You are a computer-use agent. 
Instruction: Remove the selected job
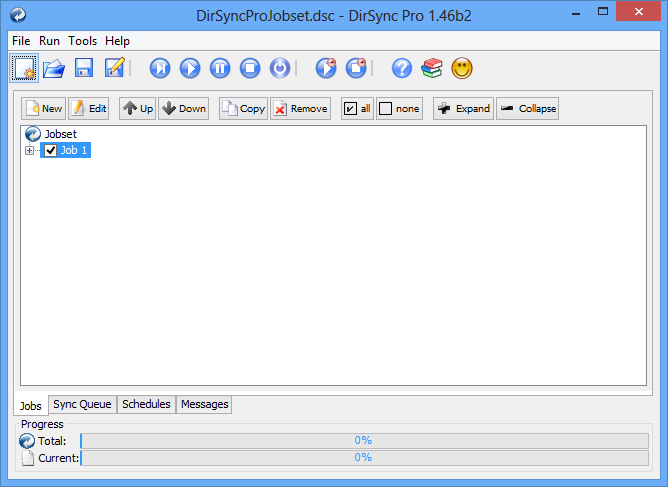[x=301, y=109]
